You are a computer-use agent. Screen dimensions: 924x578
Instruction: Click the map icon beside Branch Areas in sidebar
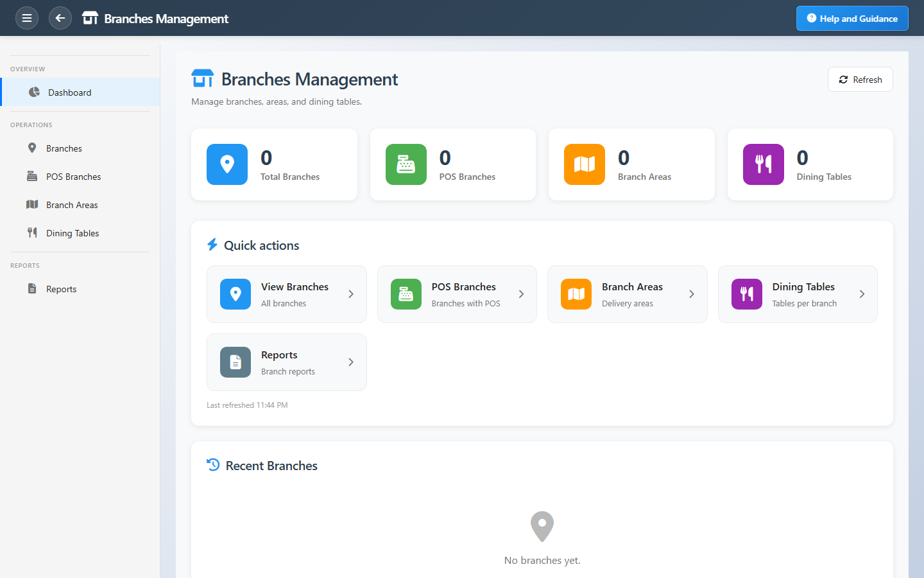(x=32, y=204)
